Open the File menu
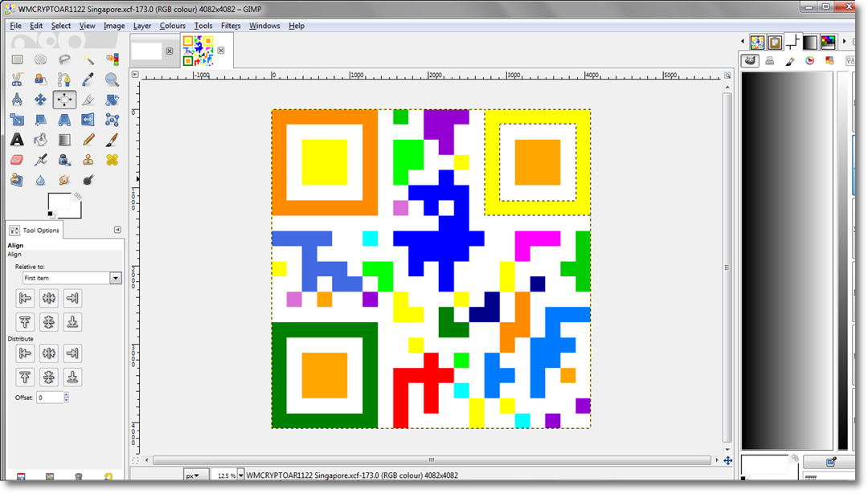The image size is (868, 494). pos(15,26)
